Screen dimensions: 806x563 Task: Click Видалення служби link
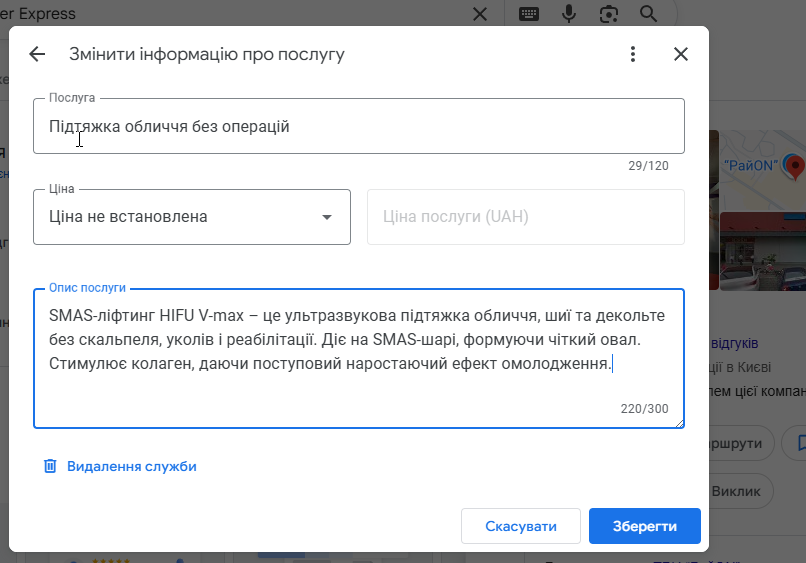(x=132, y=466)
